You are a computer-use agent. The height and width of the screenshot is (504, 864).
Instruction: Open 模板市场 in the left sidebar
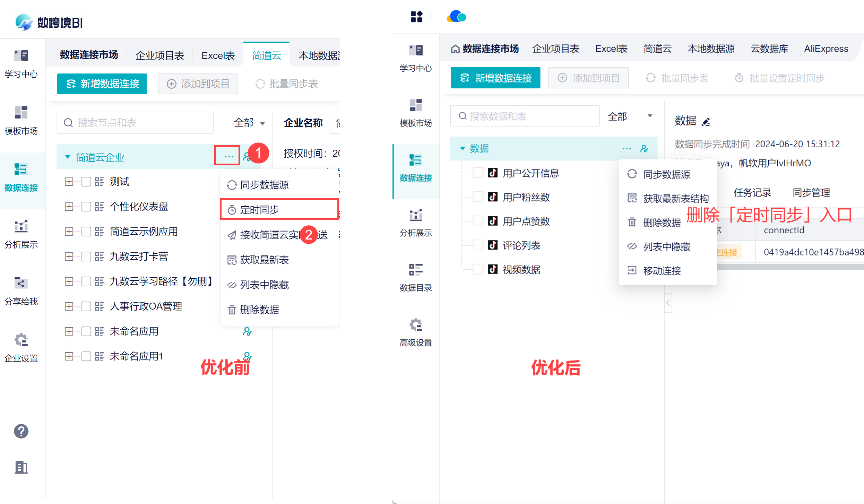[x=21, y=120]
